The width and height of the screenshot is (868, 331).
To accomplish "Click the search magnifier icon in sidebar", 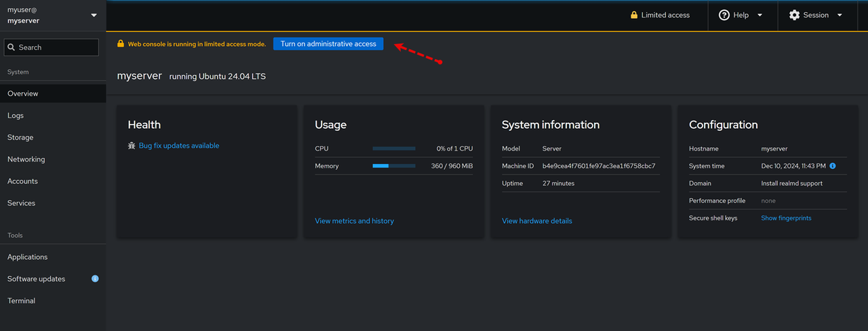I will click(x=12, y=47).
